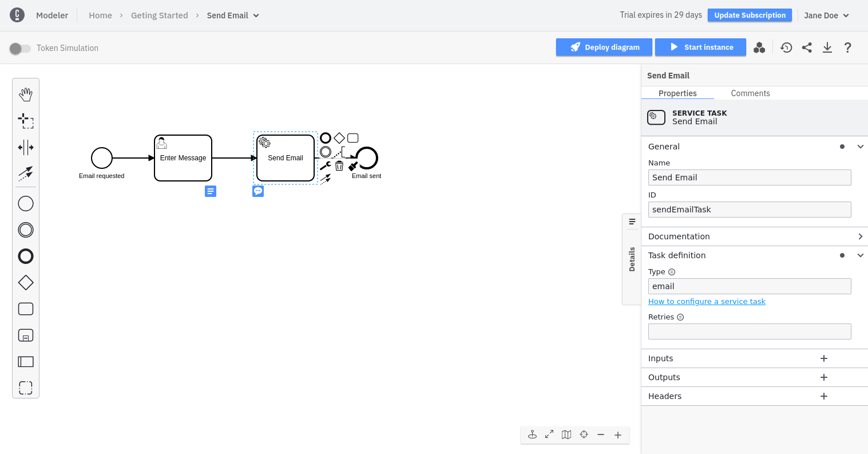
Task: Open the comment bubble under Send Email
Action: pyautogui.click(x=258, y=191)
